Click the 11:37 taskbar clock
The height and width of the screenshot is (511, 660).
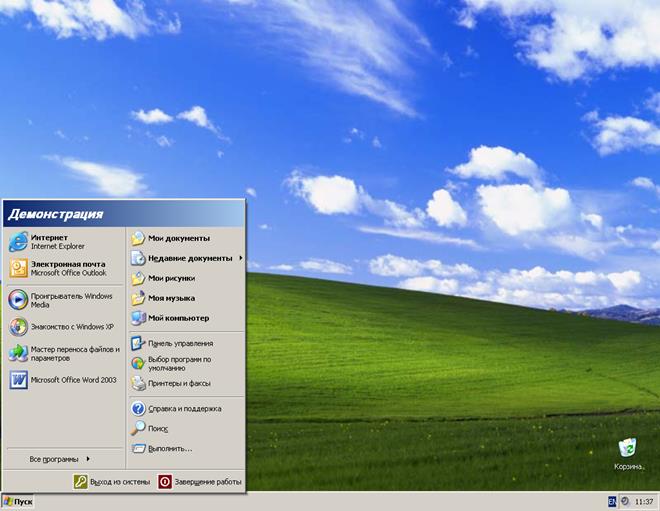coord(644,502)
